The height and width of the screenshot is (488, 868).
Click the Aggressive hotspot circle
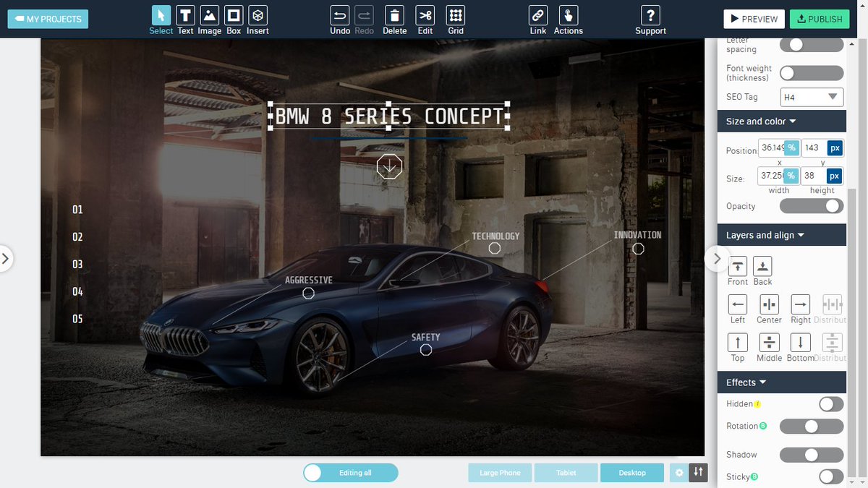308,293
